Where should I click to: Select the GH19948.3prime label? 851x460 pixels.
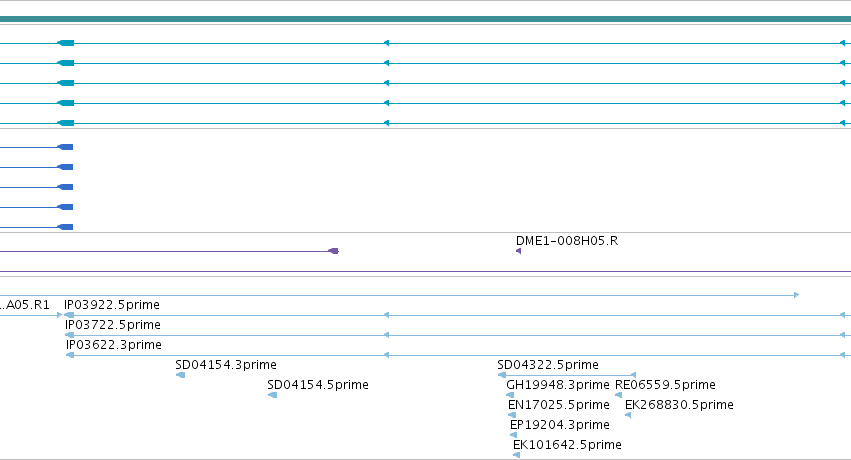pyautogui.click(x=558, y=385)
